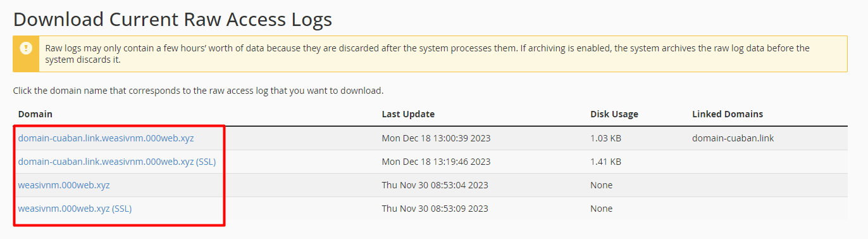Click the Disk Usage column header
The height and width of the screenshot is (239, 868).
click(x=614, y=114)
